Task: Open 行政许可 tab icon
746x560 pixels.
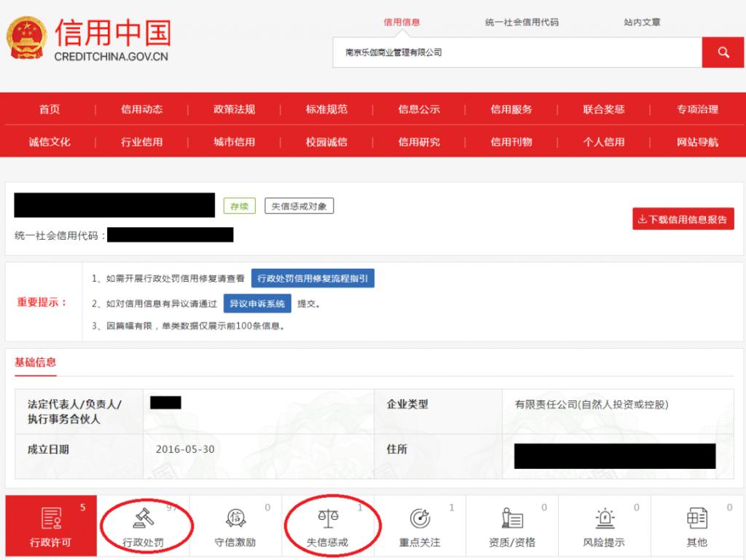Action: coord(50,518)
